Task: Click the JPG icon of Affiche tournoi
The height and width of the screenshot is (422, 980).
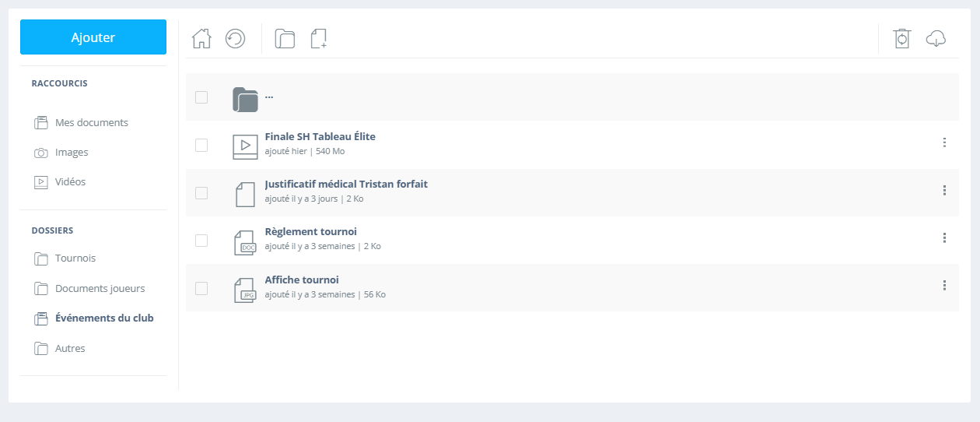Action: [245, 290]
